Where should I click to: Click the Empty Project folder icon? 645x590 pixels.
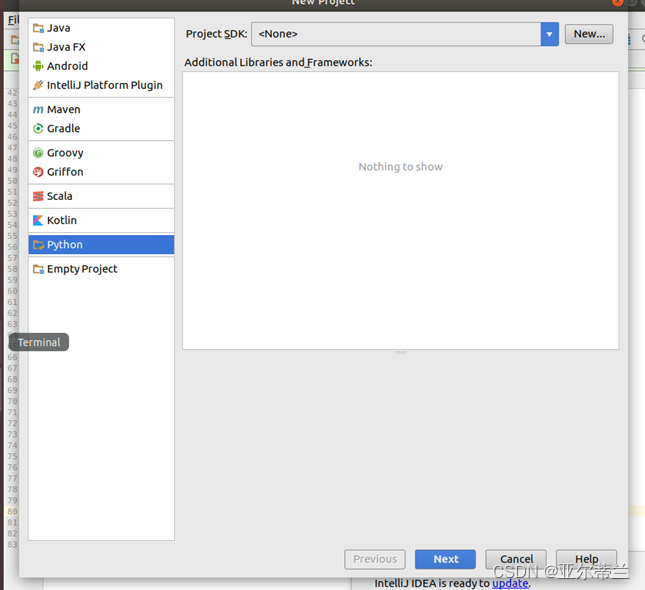pyautogui.click(x=38, y=269)
